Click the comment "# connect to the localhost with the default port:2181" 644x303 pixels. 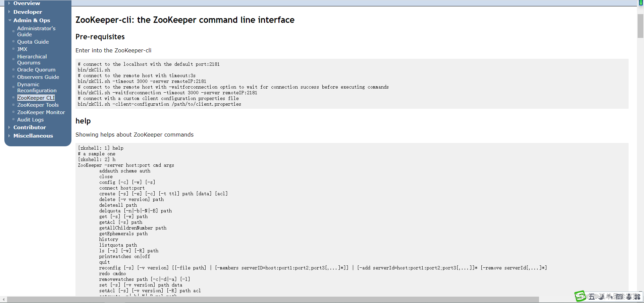149,64
